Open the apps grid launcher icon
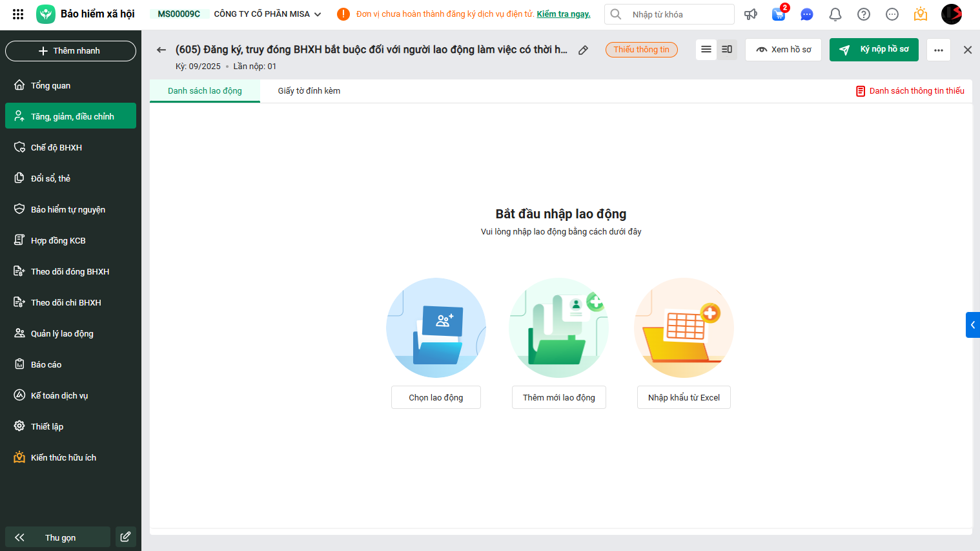The image size is (980, 551). 18,14
